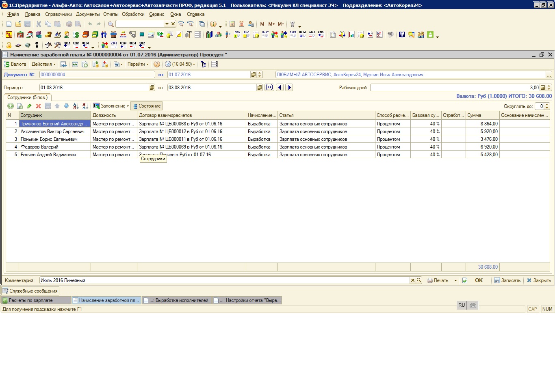Click the calculator icon in main toolbar

[x=232, y=24]
